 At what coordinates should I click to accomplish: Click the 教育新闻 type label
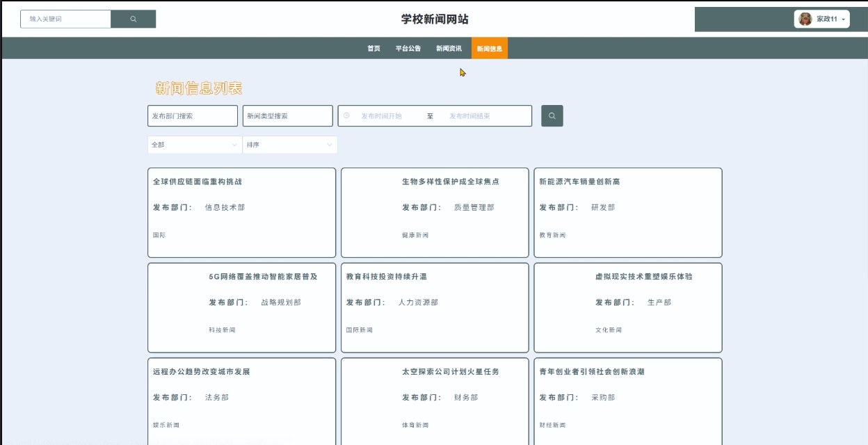coord(553,235)
